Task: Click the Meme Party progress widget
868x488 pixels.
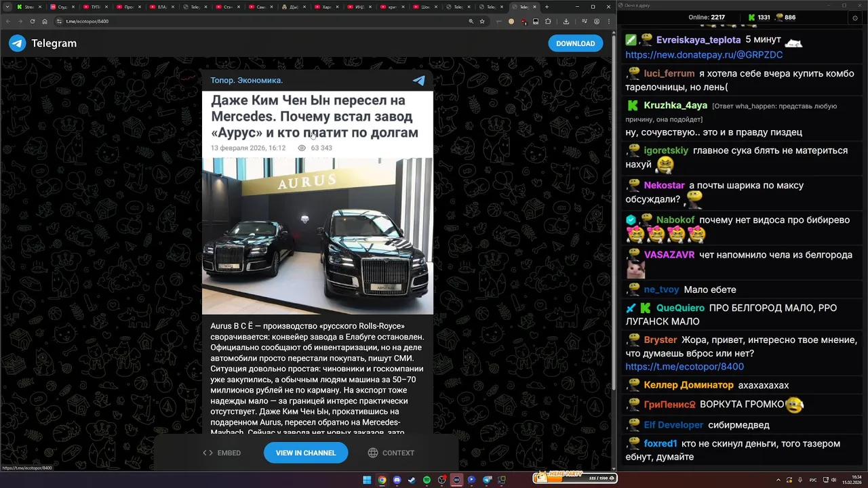Action: pos(574,477)
